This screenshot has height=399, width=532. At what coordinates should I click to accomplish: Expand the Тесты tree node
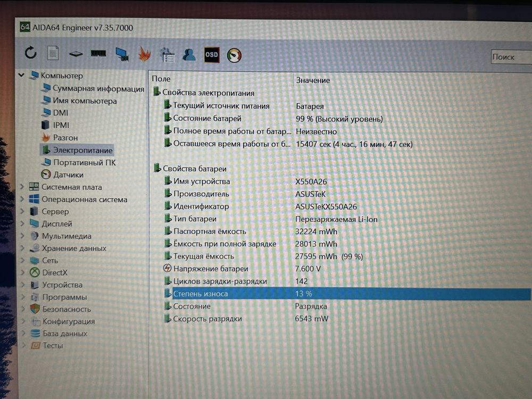(x=24, y=345)
